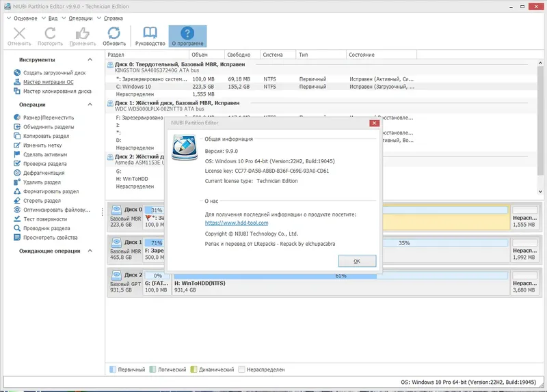Viewport: 547px width, 392px height.
Task: Choose Изменить метку operation
Action: 38,145
